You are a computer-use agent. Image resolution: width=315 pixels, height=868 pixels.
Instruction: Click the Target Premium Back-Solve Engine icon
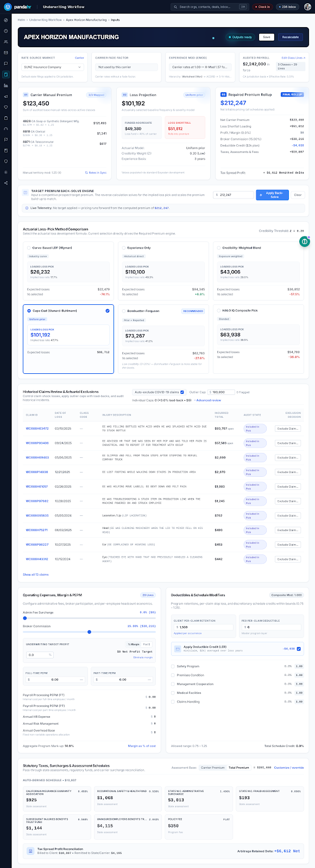click(x=26, y=193)
